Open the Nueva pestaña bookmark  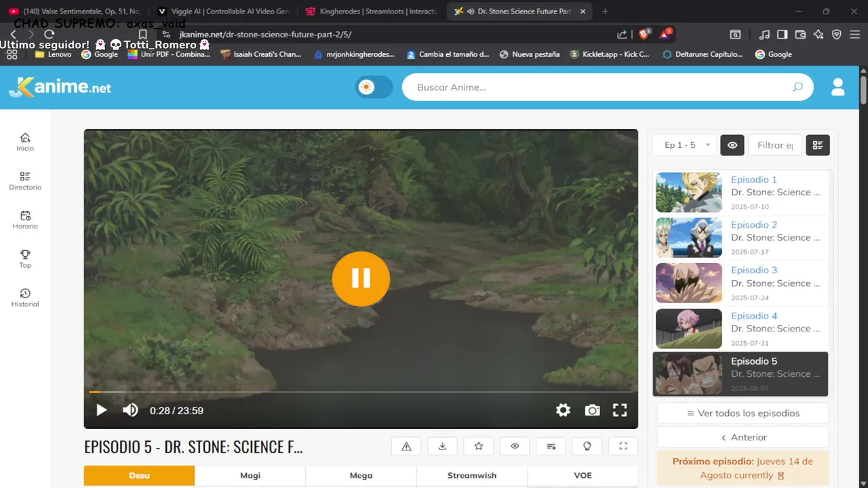click(529, 54)
